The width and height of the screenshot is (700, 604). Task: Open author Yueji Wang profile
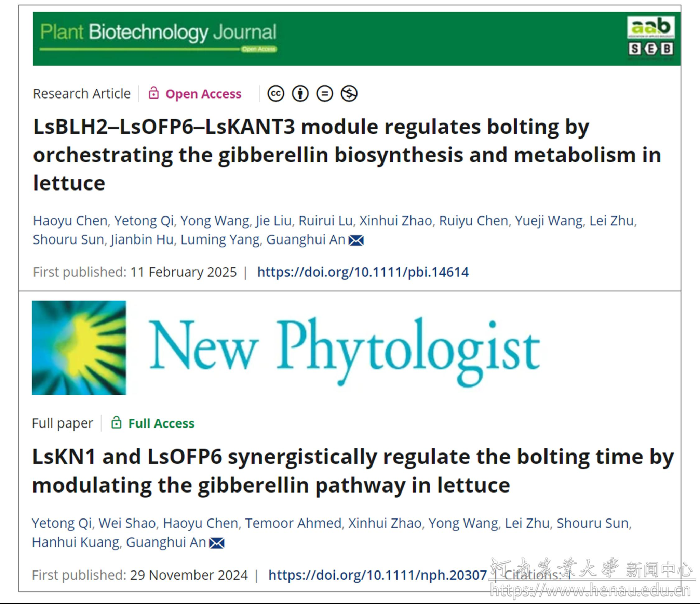point(549,221)
